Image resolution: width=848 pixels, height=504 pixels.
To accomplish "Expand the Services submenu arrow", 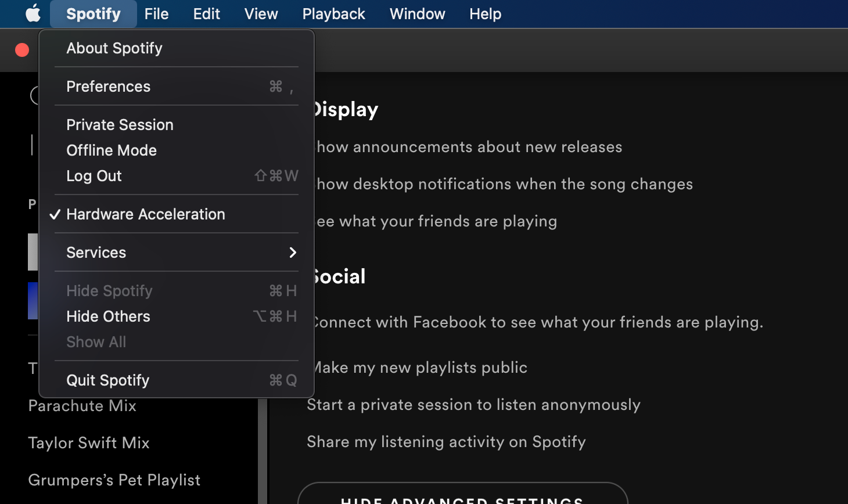I will [x=292, y=253].
